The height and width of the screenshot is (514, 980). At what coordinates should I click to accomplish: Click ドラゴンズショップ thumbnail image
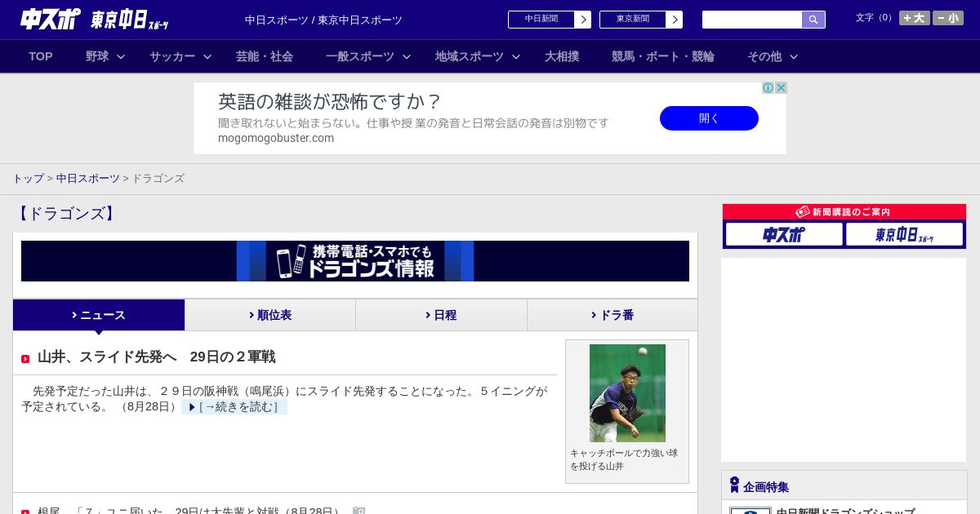point(750,511)
